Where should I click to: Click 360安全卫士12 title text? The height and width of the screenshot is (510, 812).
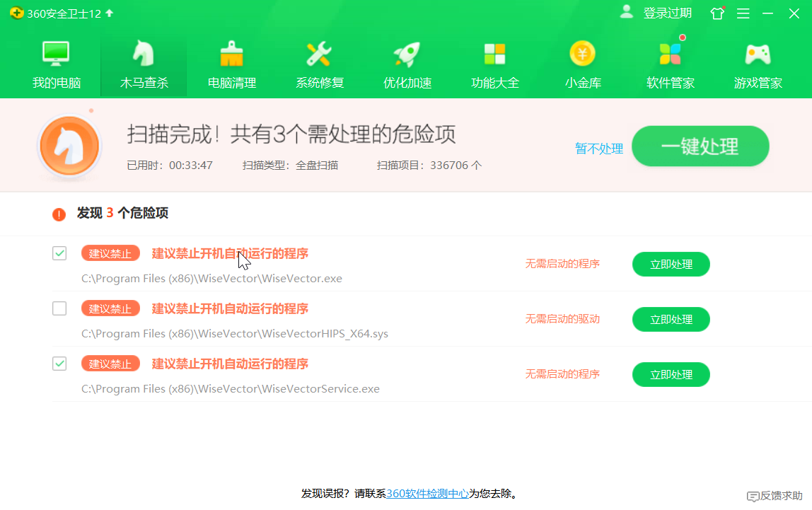(x=64, y=13)
